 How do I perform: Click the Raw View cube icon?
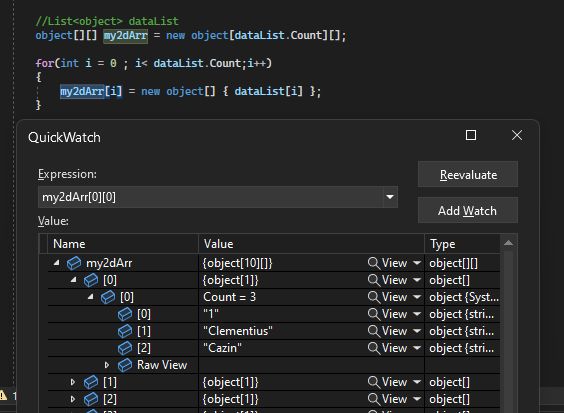click(x=125, y=365)
